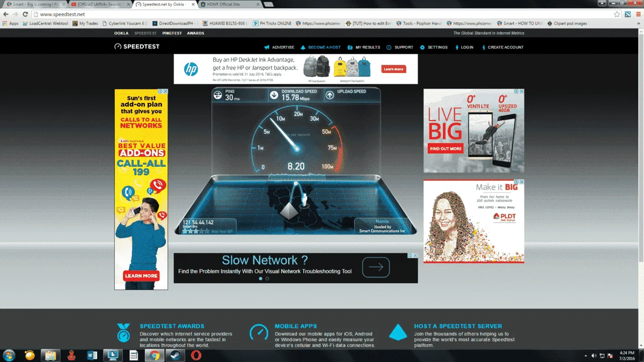Image resolution: width=644 pixels, height=362 pixels.
Task: Open the Advertise link in header
Action: [279, 47]
